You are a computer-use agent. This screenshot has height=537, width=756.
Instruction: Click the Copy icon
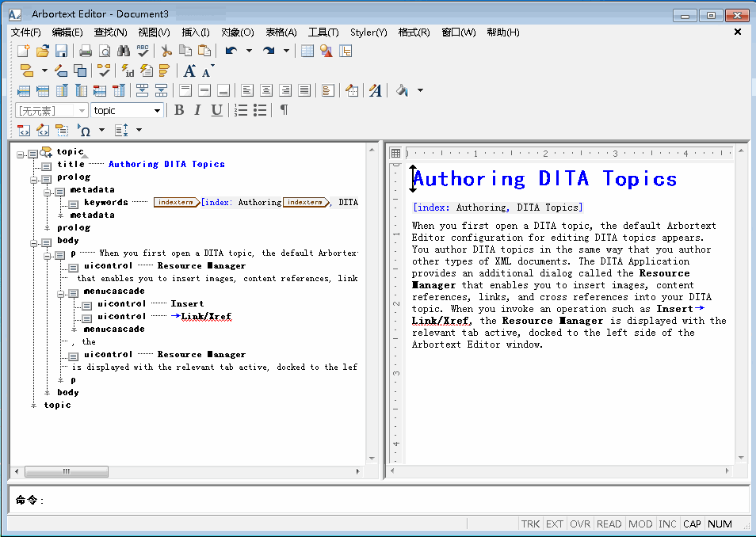coord(185,51)
